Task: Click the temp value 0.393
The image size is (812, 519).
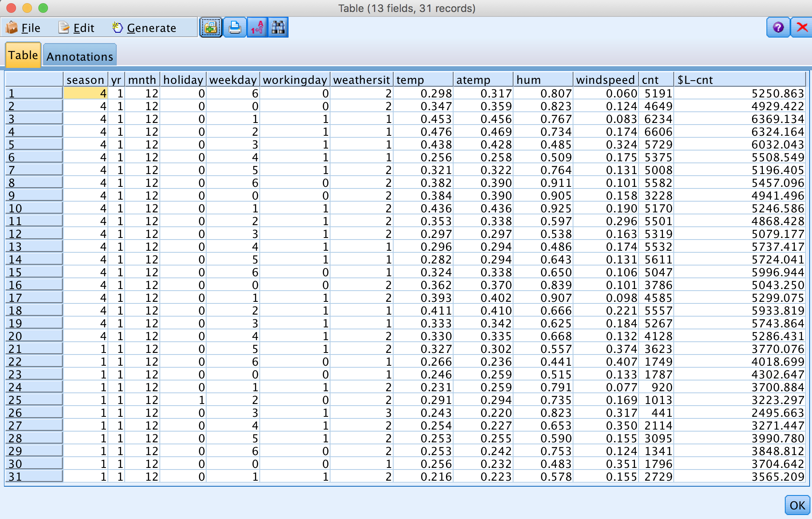Action: [436, 298]
